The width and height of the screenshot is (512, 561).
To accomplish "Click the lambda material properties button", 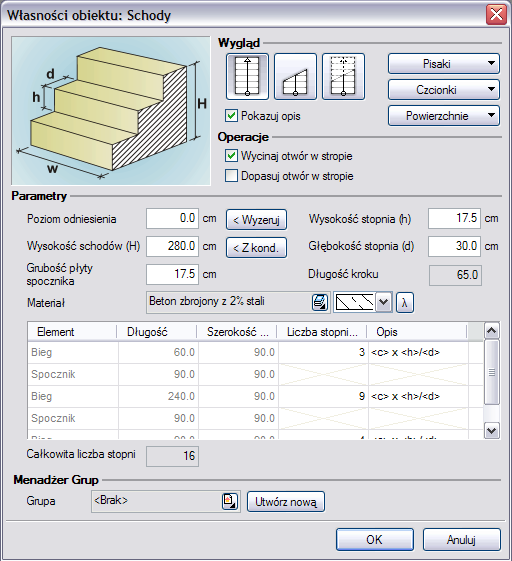I will (405, 303).
